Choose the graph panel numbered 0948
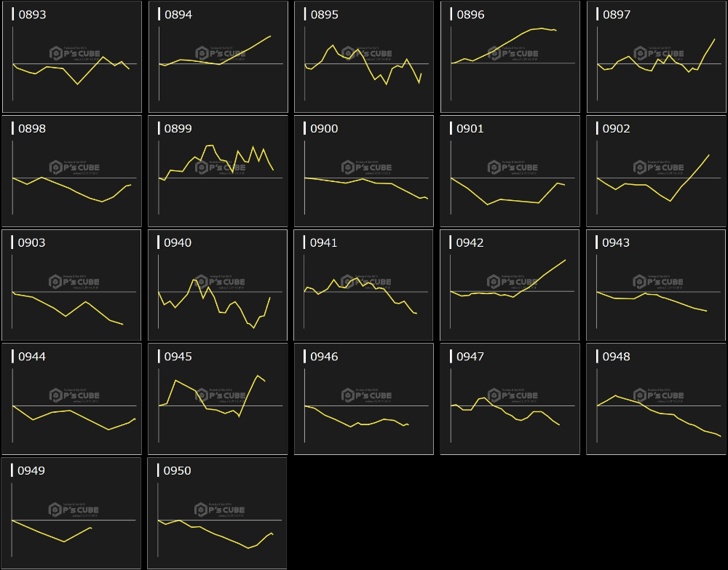Viewport: 728px width, 570px height. click(x=656, y=399)
